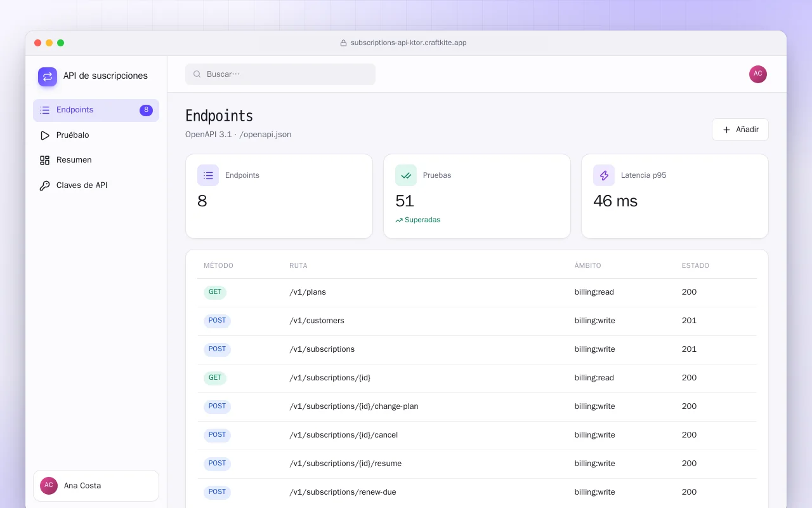The height and width of the screenshot is (508, 812).
Task: Click the 201 status for /v1/customers
Action: (x=689, y=321)
